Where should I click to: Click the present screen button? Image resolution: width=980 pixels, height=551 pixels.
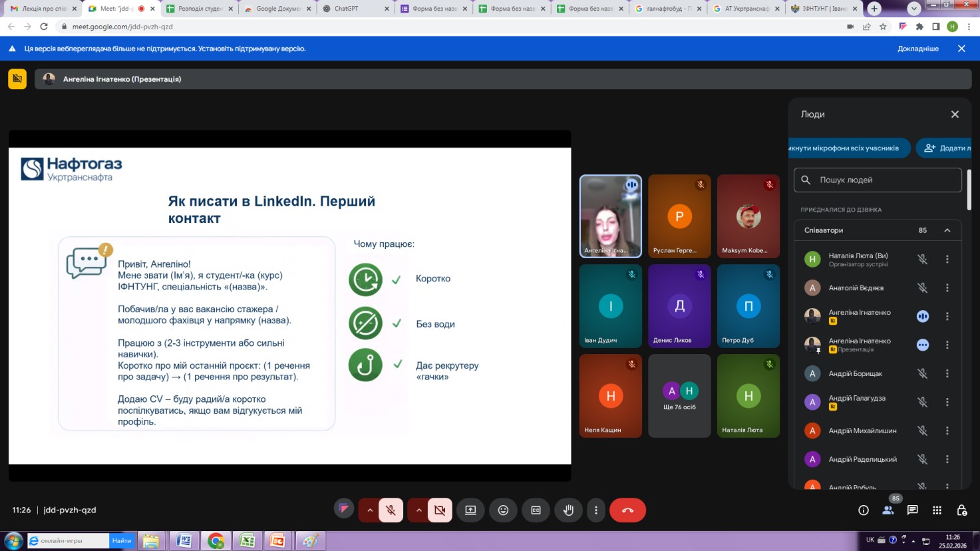(470, 510)
